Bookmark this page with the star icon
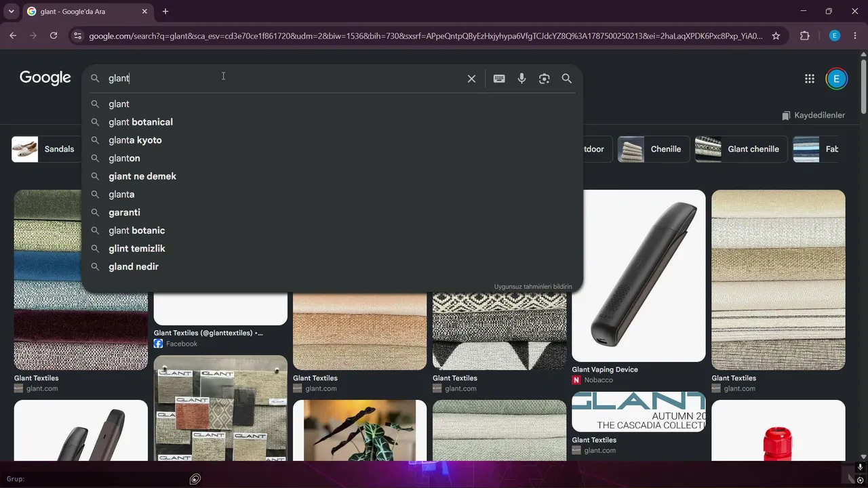 pos(776,36)
